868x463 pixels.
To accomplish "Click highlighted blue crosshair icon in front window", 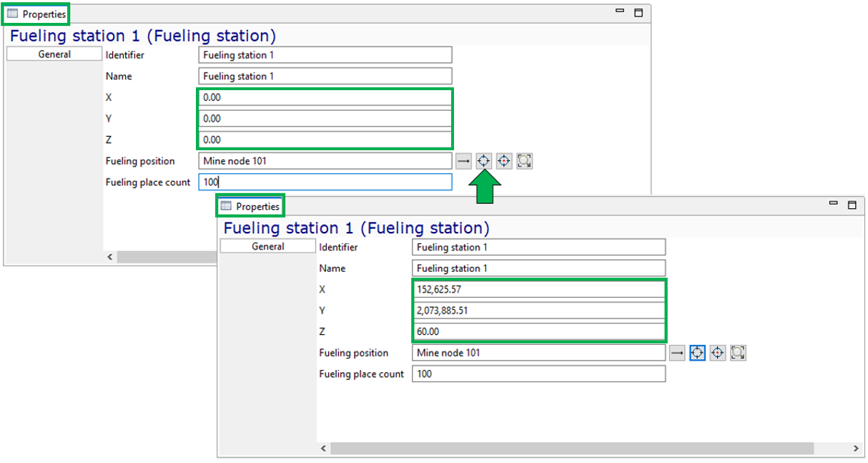I will pos(698,353).
